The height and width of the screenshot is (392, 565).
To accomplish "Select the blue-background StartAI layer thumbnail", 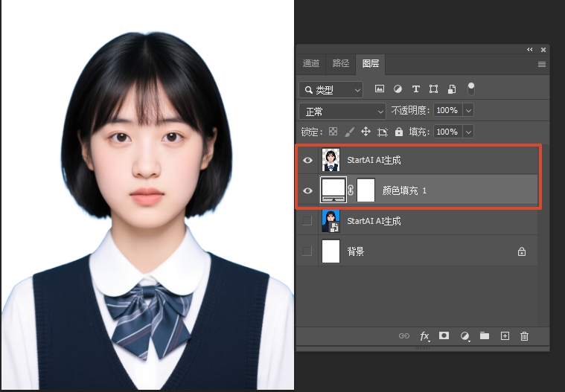I will point(331,221).
